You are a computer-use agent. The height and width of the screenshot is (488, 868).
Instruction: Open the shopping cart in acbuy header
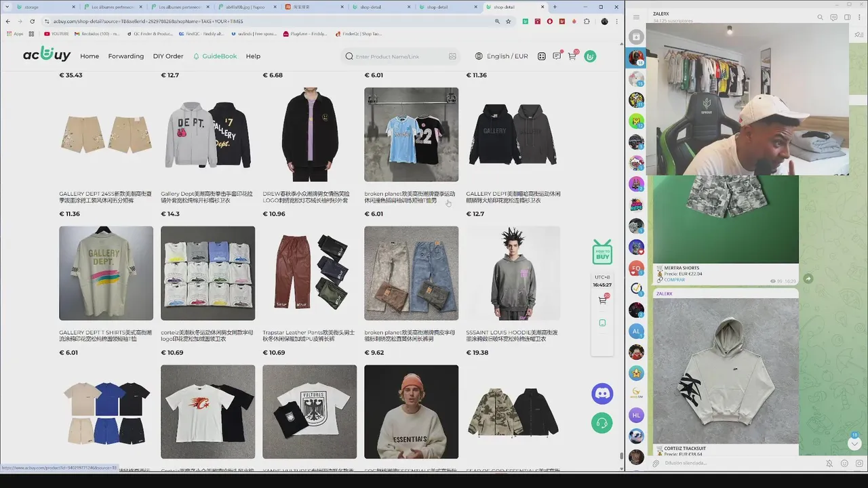(x=572, y=56)
